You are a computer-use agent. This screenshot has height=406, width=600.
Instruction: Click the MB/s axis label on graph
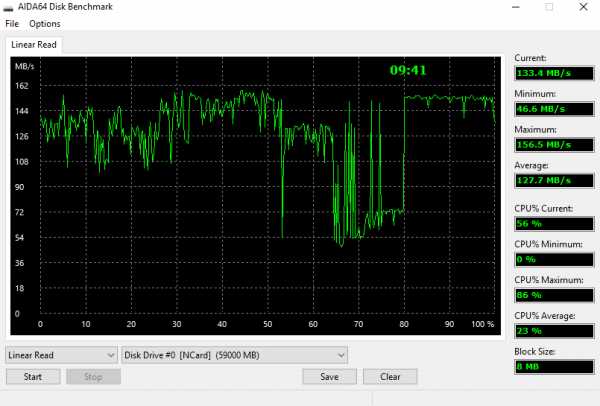coord(24,67)
